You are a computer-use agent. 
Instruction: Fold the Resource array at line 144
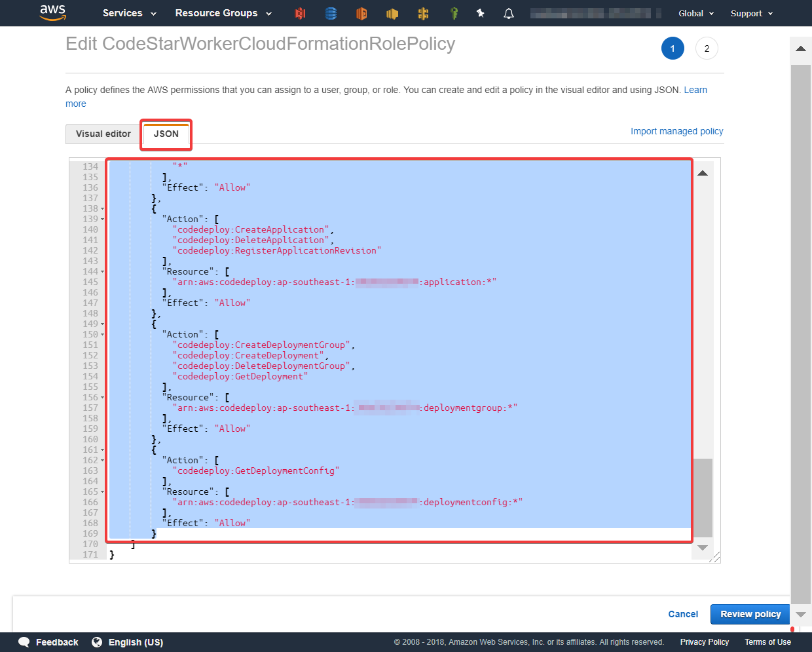click(x=103, y=272)
